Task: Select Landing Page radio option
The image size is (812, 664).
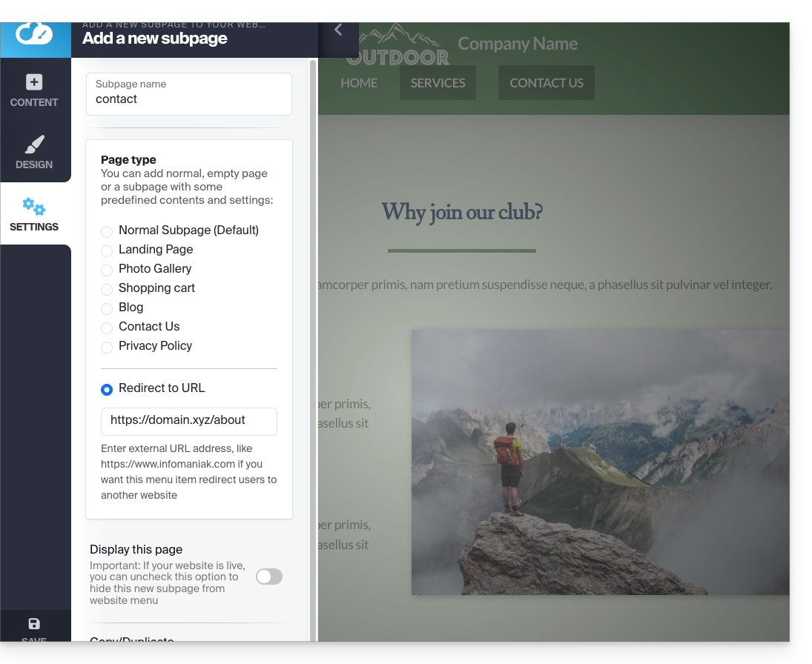Action: tap(107, 251)
